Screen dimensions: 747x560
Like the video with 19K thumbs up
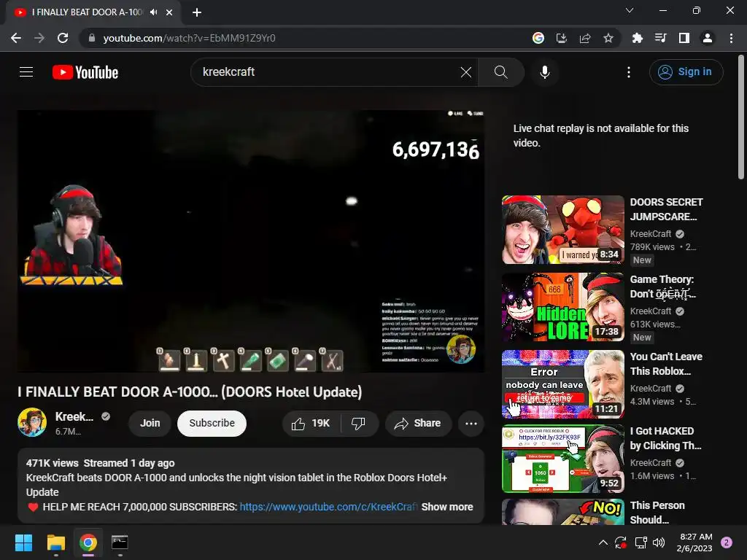pyautogui.click(x=311, y=424)
